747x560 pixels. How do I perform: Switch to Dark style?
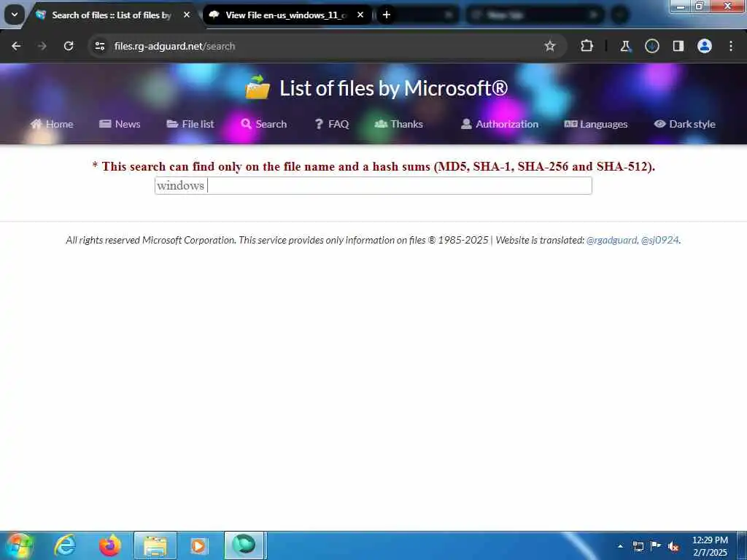684,124
